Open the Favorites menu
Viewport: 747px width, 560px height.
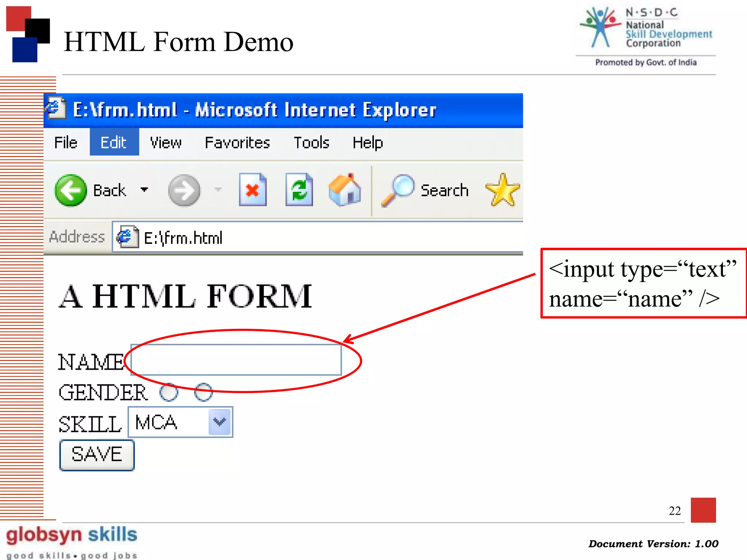click(237, 142)
